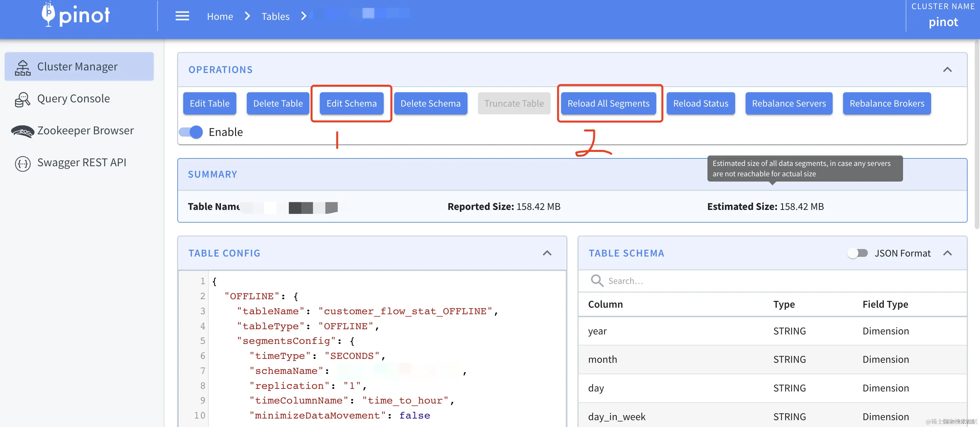The width and height of the screenshot is (980, 427).
Task: Click the breadcrumb arrow after Home
Action: coord(247,16)
